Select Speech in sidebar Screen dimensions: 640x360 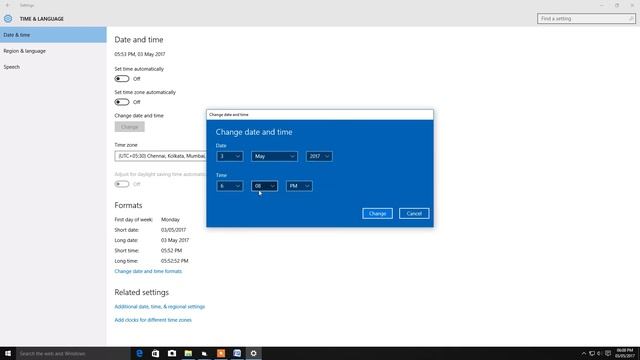tap(53, 67)
